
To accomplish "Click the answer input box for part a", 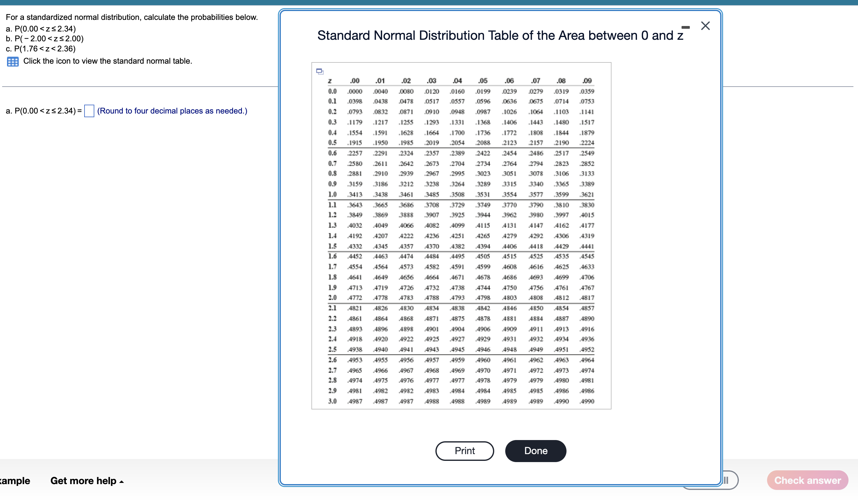I will (89, 111).
